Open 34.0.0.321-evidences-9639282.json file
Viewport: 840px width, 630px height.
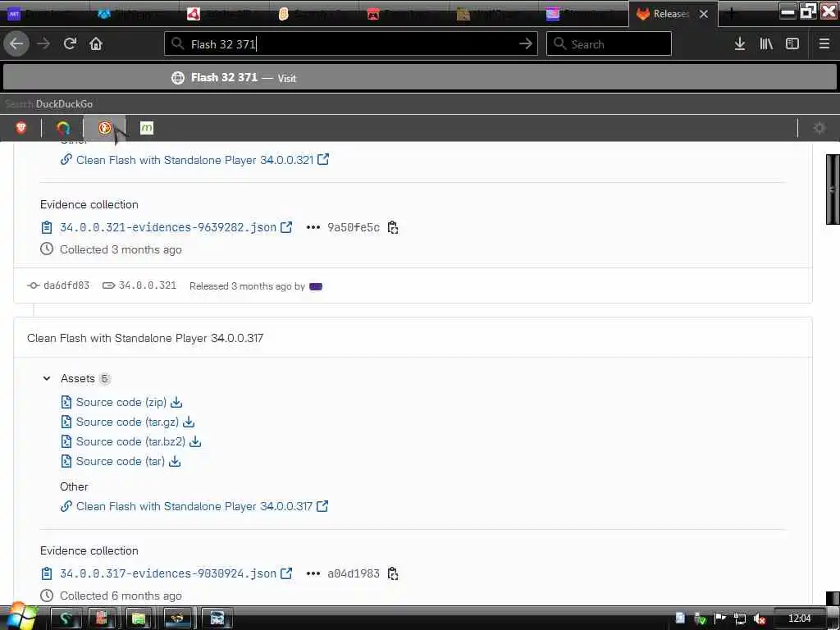click(168, 228)
